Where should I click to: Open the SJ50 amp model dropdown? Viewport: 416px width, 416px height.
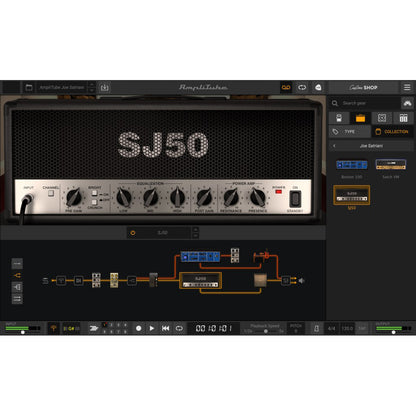(163, 233)
